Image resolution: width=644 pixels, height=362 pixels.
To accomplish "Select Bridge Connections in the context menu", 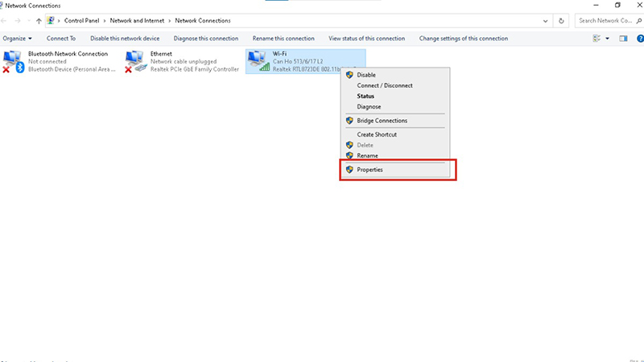I will coord(382,121).
